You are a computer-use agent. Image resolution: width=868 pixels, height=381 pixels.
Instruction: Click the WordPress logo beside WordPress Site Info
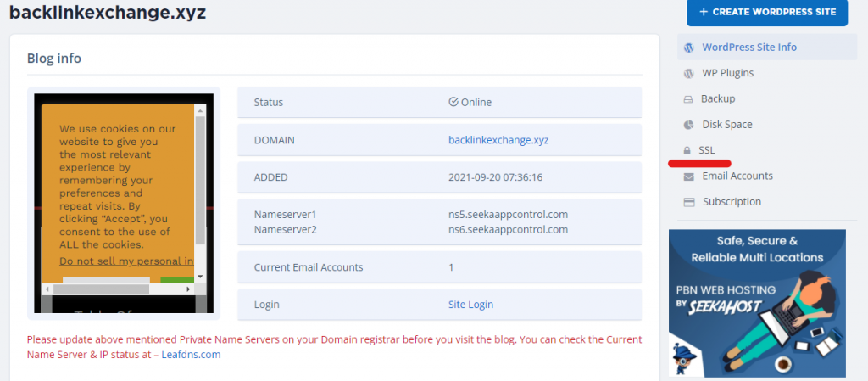pyautogui.click(x=688, y=48)
